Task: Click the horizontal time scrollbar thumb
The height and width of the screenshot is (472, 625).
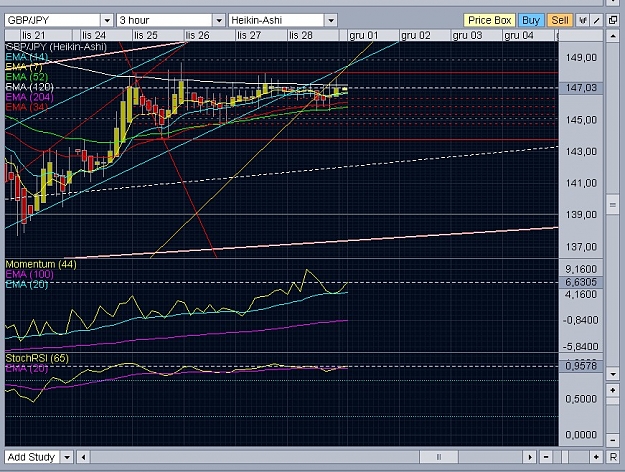Action: coord(438,457)
